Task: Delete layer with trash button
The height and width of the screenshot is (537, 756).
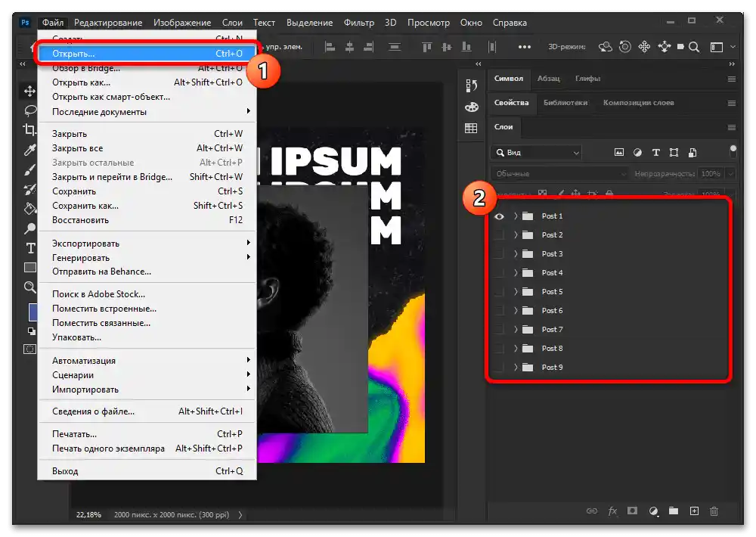Action: pyautogui.click(x=714, y=511)
